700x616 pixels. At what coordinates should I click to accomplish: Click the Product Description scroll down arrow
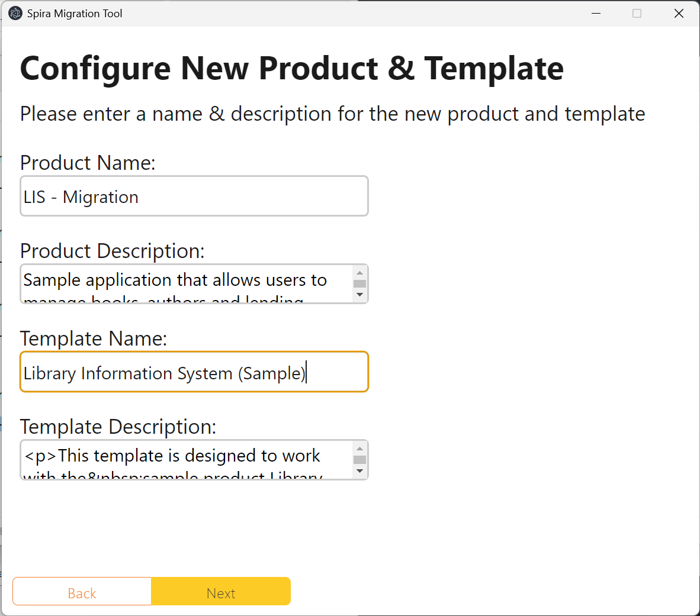pos(360,295)
